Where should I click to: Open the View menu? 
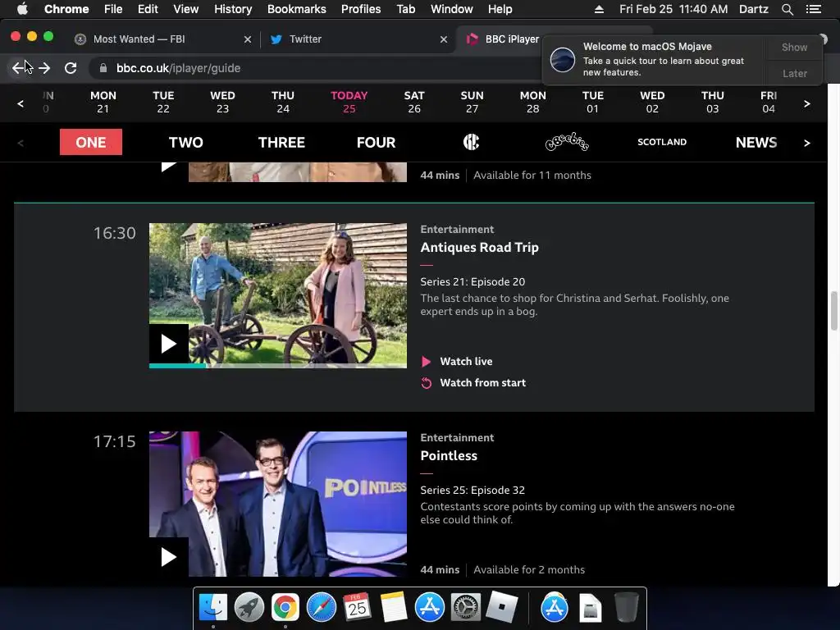(186, 9)
